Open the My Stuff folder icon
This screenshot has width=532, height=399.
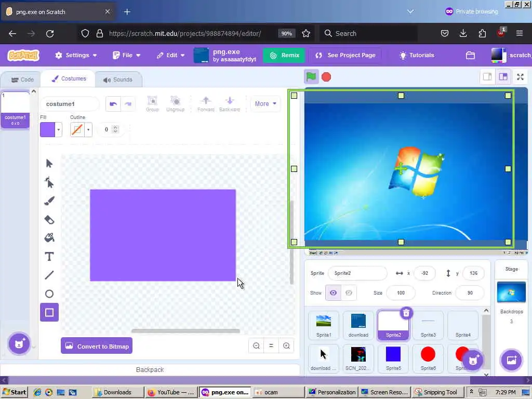[x=470, y=55]
